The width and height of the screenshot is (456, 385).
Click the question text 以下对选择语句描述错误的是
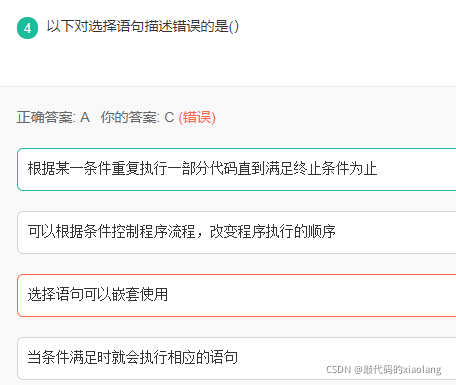coord(137,26)
